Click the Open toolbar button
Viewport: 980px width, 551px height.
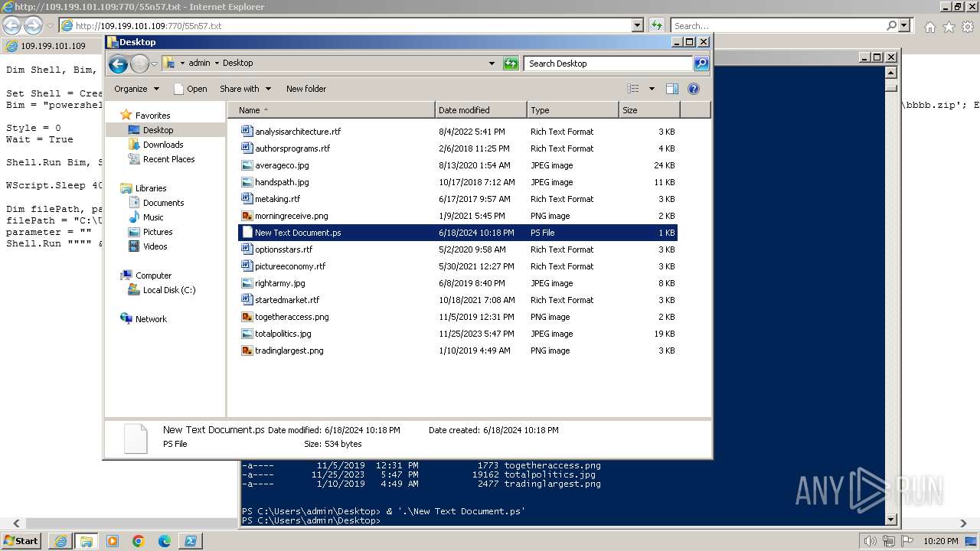point(191,89)
